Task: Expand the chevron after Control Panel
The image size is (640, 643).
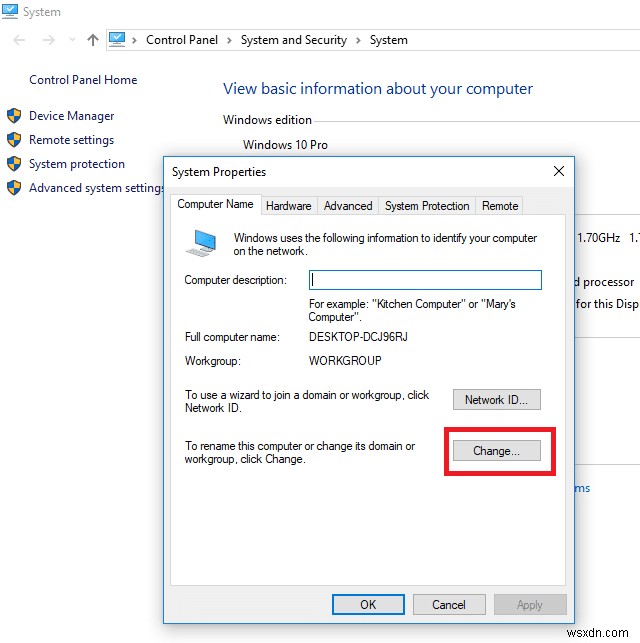Action: tap(229, 40)
